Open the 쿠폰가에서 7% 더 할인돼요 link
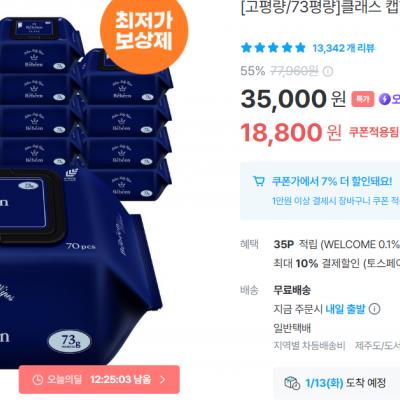 tap(332, 182)
